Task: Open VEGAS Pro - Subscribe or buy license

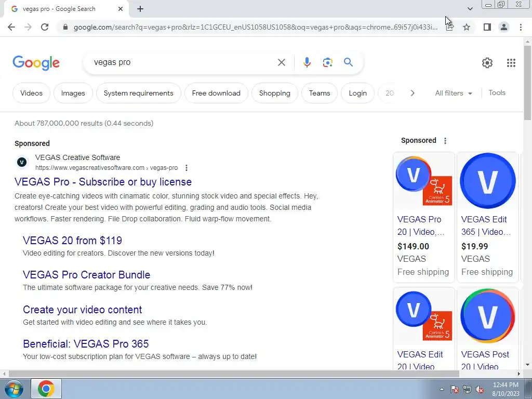Action: (103, 182)
